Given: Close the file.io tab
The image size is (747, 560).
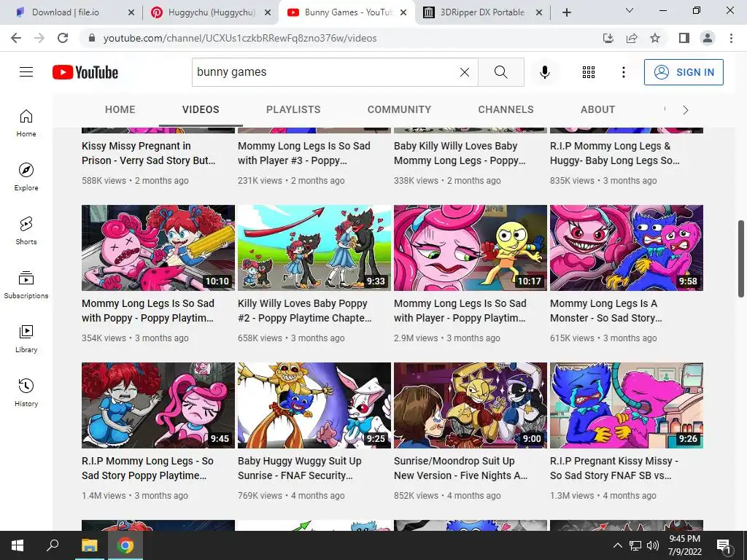Looking at the screenshot, I should click(x=131, y=12).
